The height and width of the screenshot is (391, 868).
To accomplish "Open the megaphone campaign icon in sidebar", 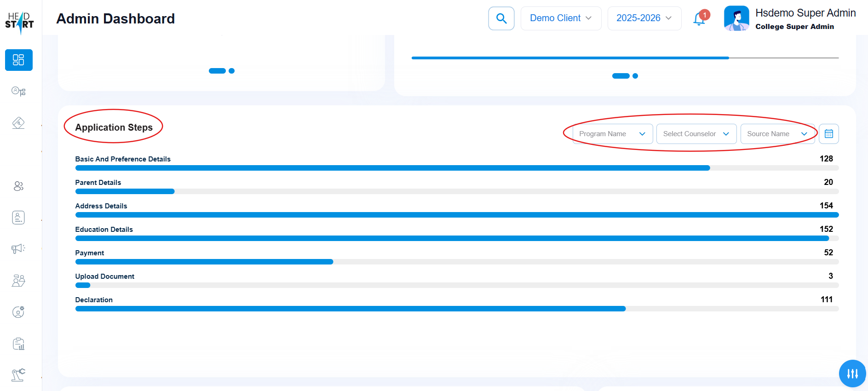I will 18,249.
